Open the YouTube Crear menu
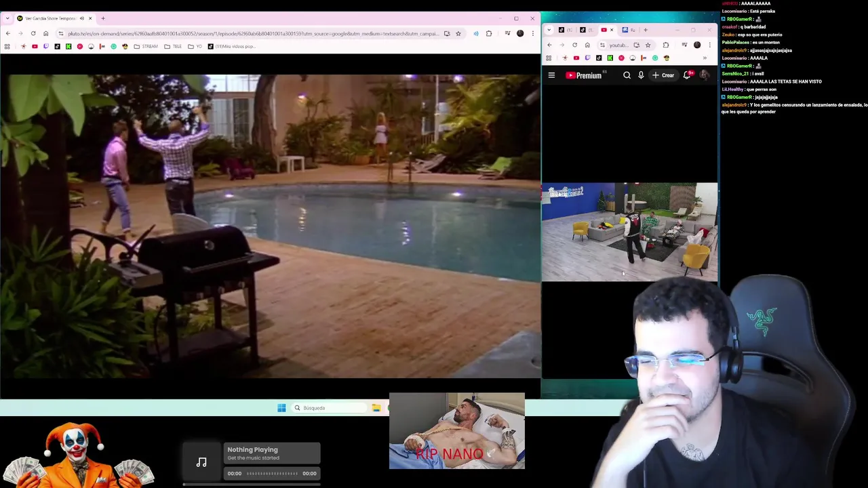Screen dimensions: 868x488 click(663, 75)
